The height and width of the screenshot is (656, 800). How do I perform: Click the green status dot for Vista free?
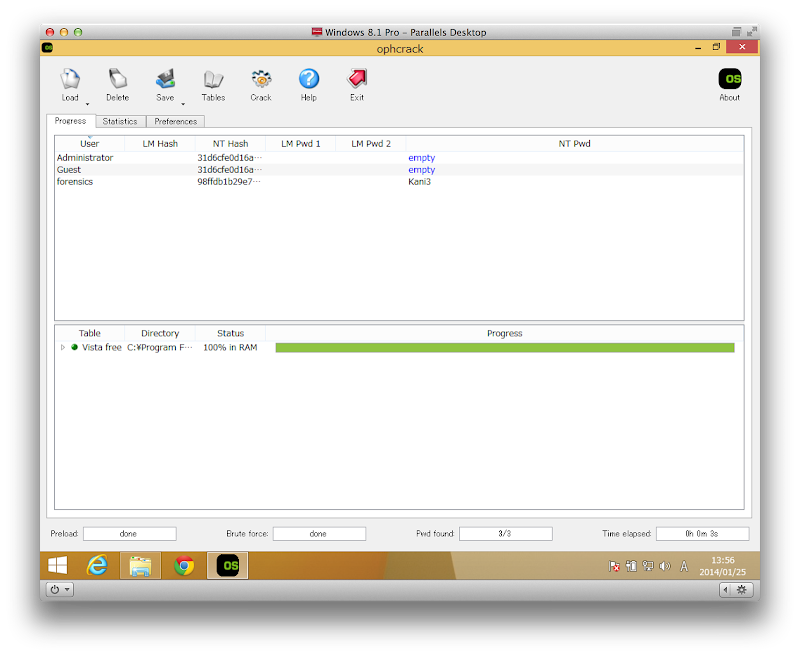[74, 347]
